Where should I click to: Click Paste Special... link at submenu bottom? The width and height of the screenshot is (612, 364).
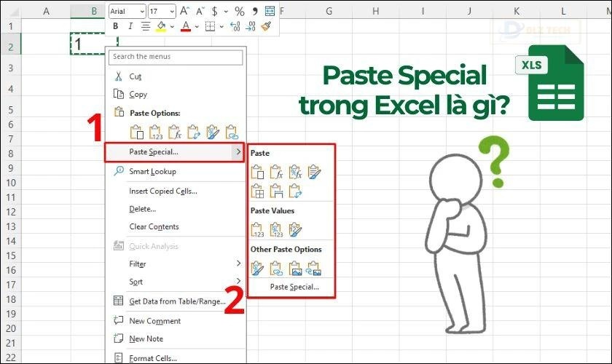[x=294, y=287]
